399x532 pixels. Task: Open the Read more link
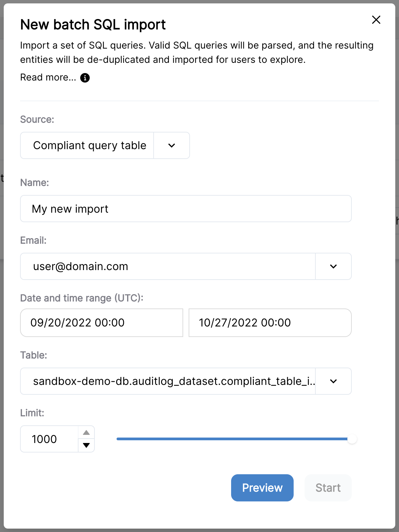(48, 77)
